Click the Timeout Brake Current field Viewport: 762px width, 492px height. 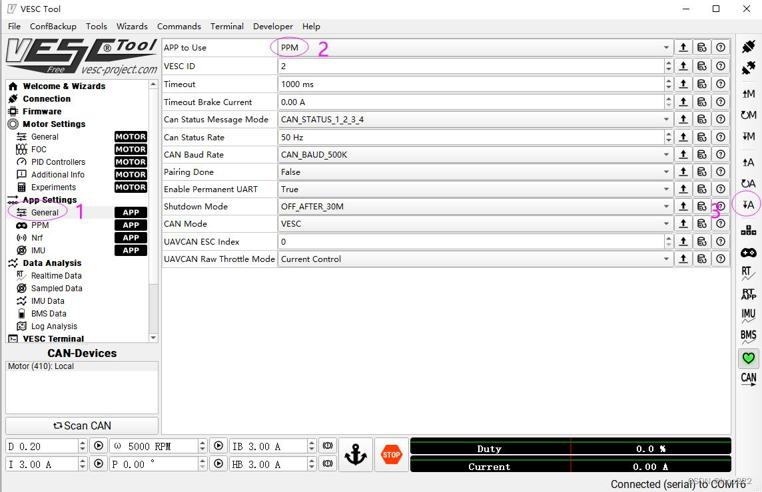pyautogui.click(x=471, y=102)
